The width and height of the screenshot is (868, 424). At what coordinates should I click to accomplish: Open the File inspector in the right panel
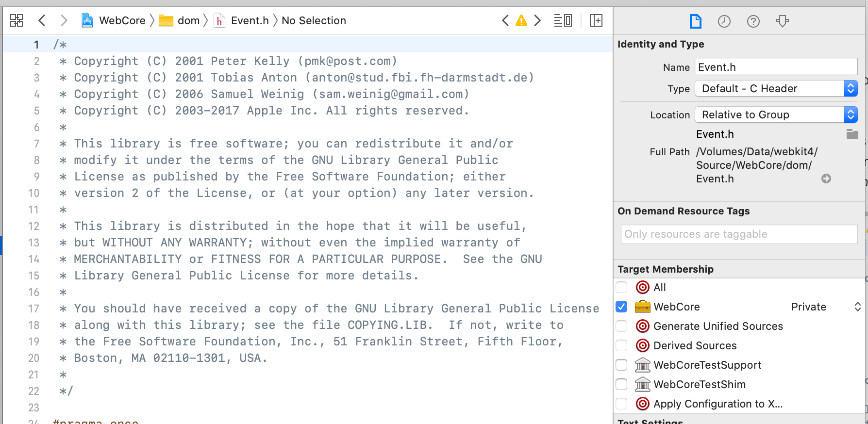click(x=695, y=21)
